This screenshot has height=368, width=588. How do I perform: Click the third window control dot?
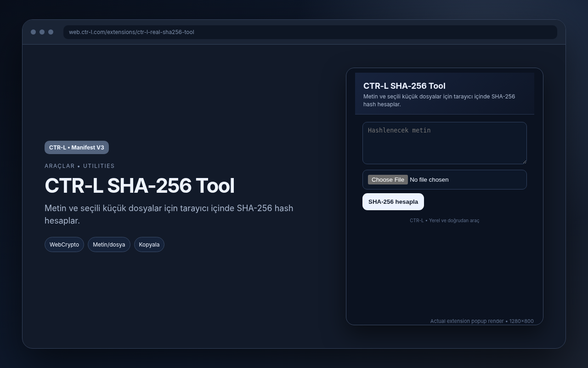point(51,32)
